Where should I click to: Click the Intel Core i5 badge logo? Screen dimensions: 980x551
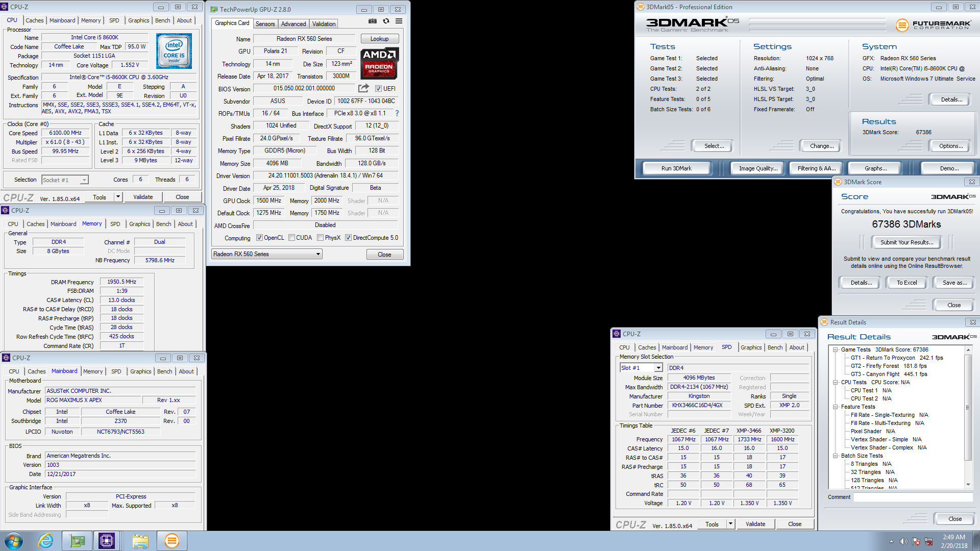(174, 51)
